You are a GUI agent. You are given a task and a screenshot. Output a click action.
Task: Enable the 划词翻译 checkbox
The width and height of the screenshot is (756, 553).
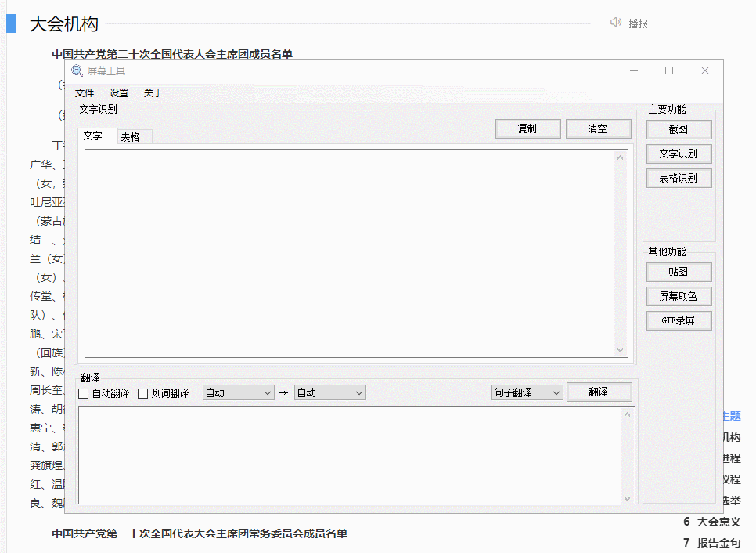click(142, 394)
